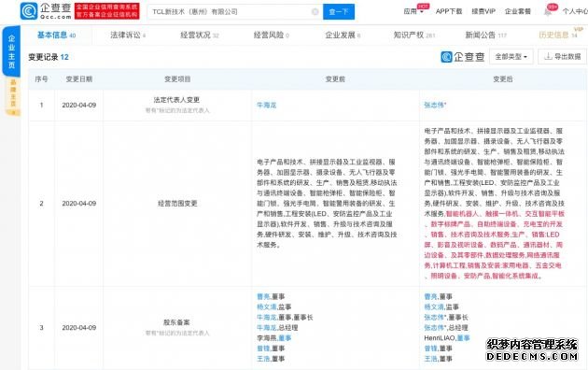Open the 应用 dropdown menu
Viewport: 588px width, 370px height.
[413, 11]
